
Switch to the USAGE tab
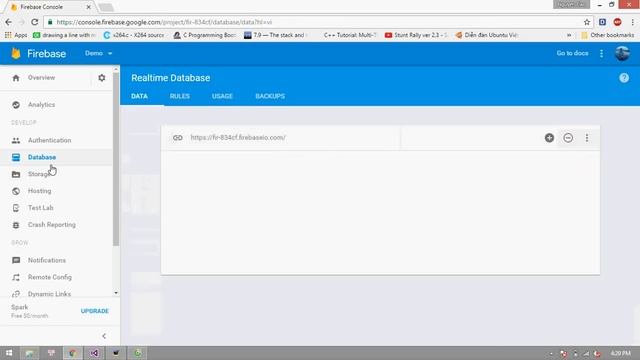click(x=222, y=96)
